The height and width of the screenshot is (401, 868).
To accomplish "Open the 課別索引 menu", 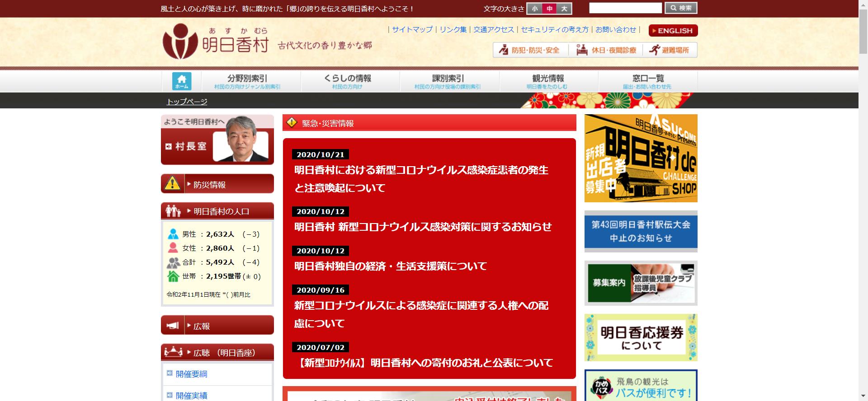I will pos(449,81).
